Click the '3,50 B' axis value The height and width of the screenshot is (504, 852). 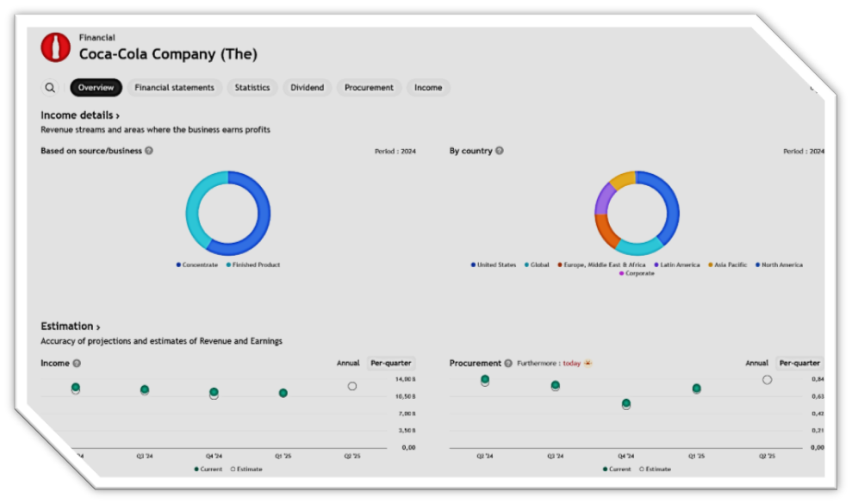pyautogui.click(x=407, y=430)
